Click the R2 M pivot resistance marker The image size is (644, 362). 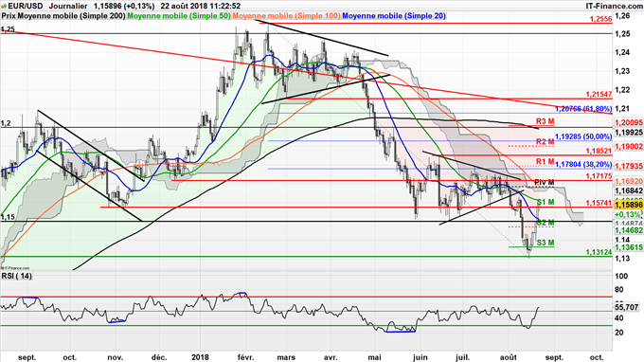pos(545,142)
